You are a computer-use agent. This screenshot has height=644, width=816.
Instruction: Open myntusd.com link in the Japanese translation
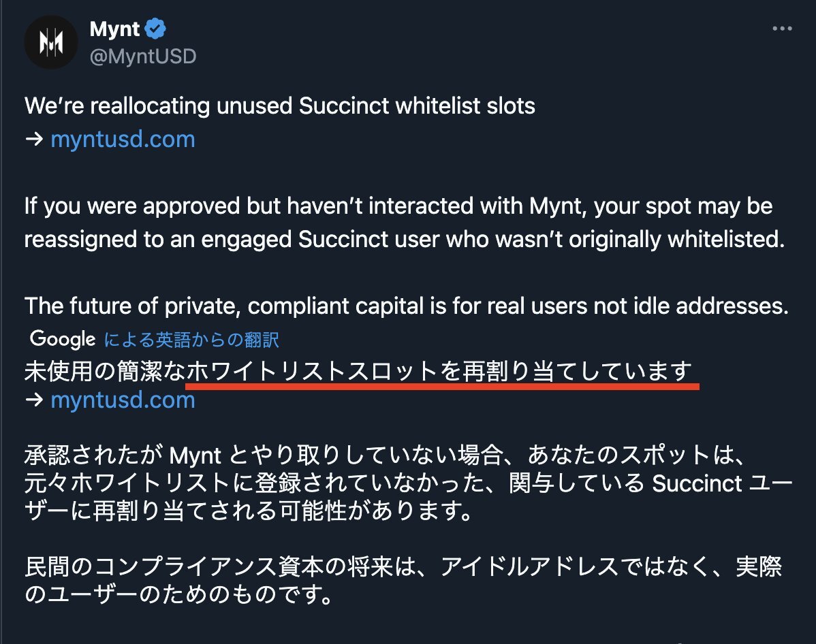tap(123, 400)
